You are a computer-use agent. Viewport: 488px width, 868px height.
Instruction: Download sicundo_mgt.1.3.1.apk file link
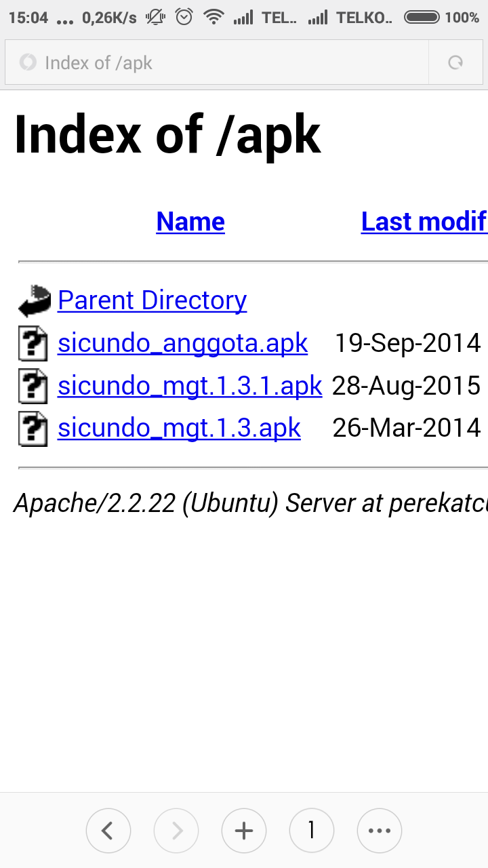(x=190, y=386)
